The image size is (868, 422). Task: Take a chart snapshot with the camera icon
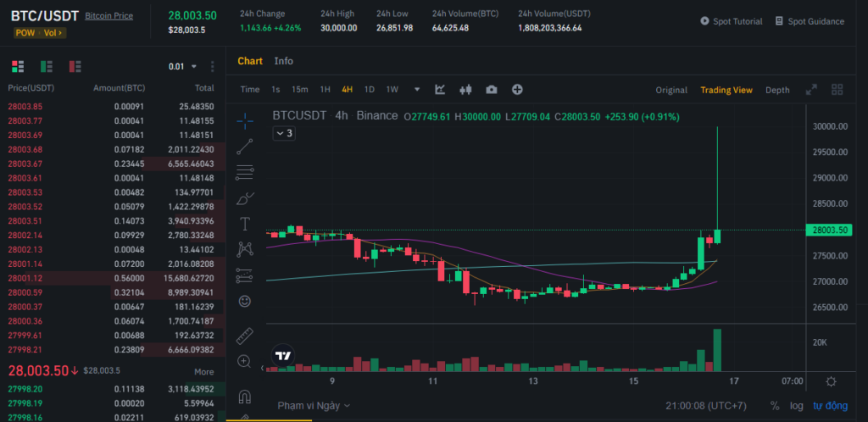pos(491,90)
